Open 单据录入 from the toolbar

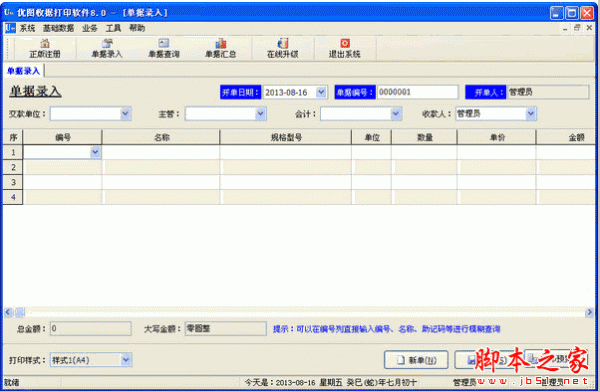pos(107,49)
